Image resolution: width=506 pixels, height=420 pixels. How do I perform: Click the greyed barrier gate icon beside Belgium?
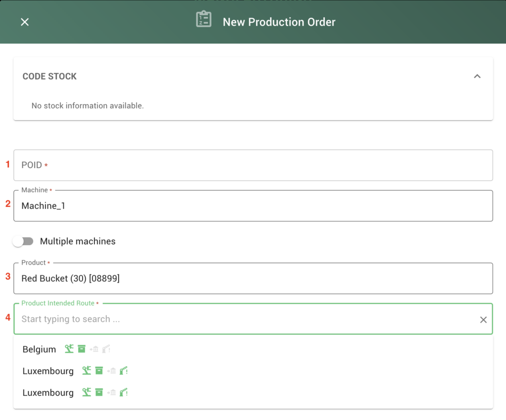106,349
